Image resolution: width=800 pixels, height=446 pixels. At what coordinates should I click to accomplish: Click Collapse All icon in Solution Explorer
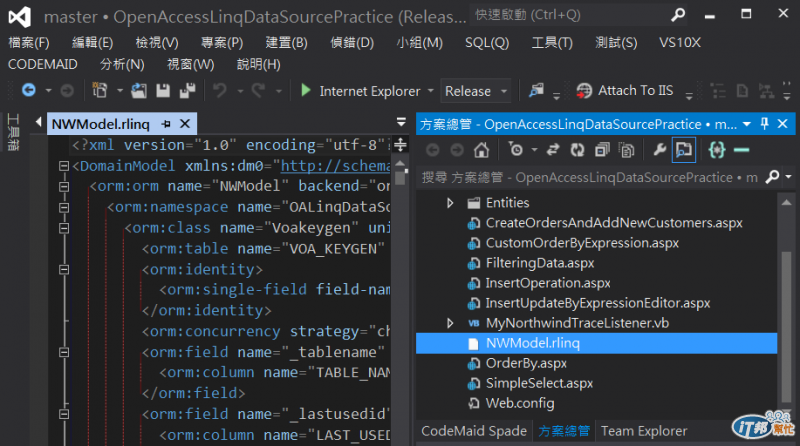pos(603,150)
